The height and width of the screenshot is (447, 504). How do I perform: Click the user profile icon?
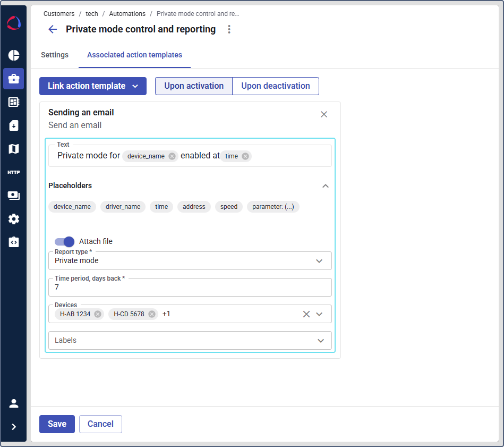pos(14,403)
